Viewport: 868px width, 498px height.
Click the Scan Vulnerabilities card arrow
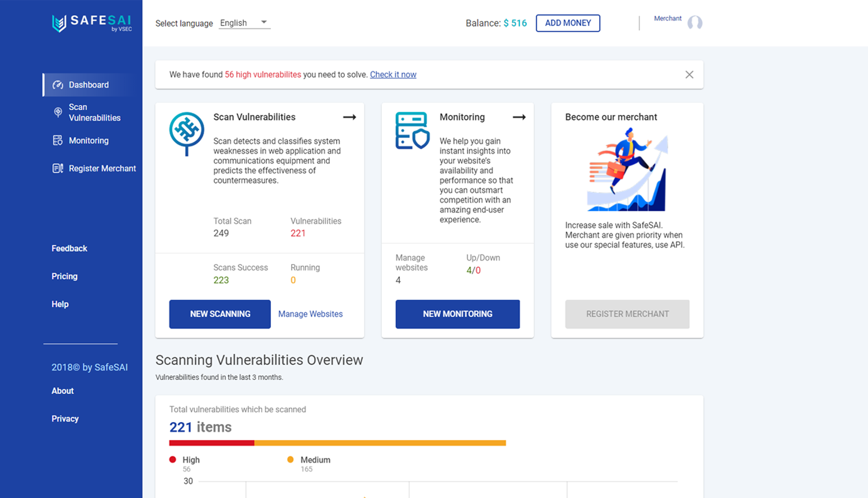350,117
